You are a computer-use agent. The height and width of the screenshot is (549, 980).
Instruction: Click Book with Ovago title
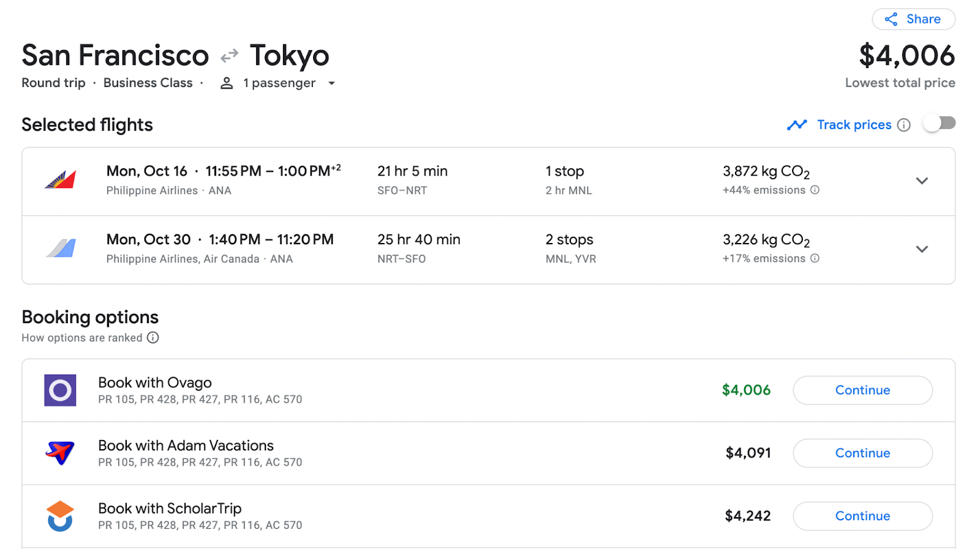(155, 383)
